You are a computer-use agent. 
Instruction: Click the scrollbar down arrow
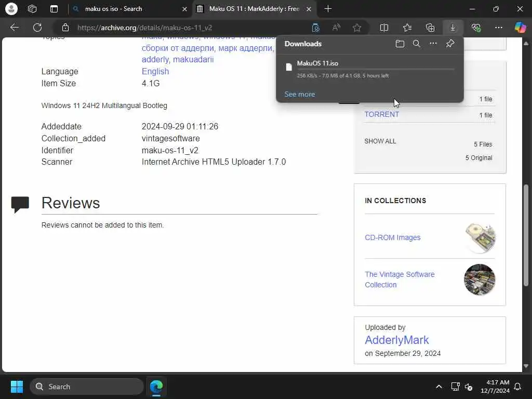pyautogui.click(x=526, y=366)
